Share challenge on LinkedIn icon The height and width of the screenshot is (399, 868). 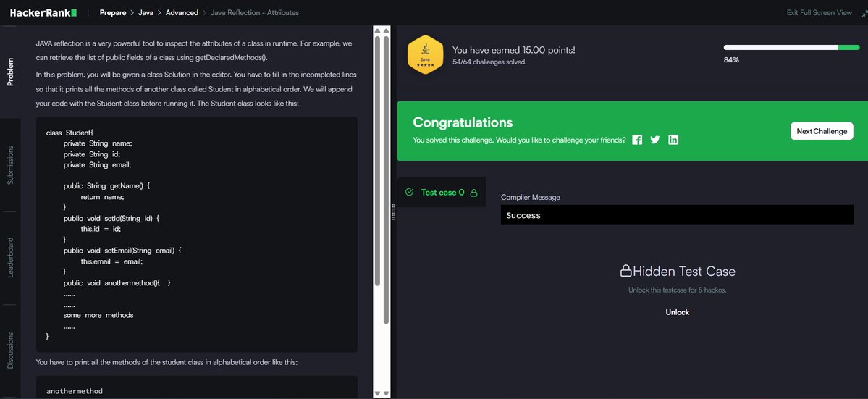coord(673,140)
